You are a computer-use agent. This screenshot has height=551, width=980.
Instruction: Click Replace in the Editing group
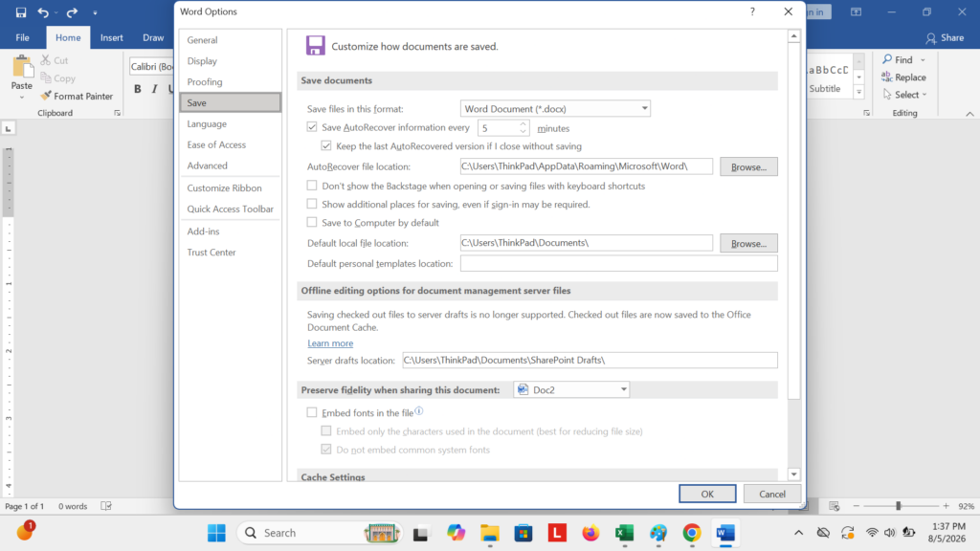[903, 77]
